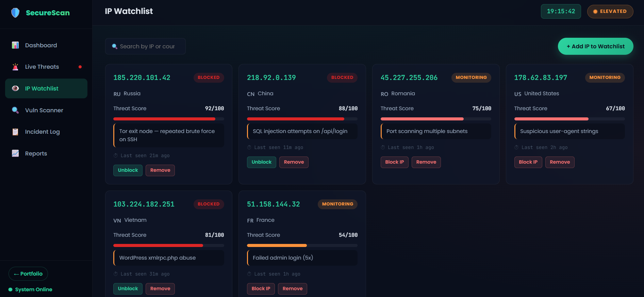The image size is (644, 297).
Task: Click the red alert dot beside Live Threats
Action: click(x=80, y=67)
